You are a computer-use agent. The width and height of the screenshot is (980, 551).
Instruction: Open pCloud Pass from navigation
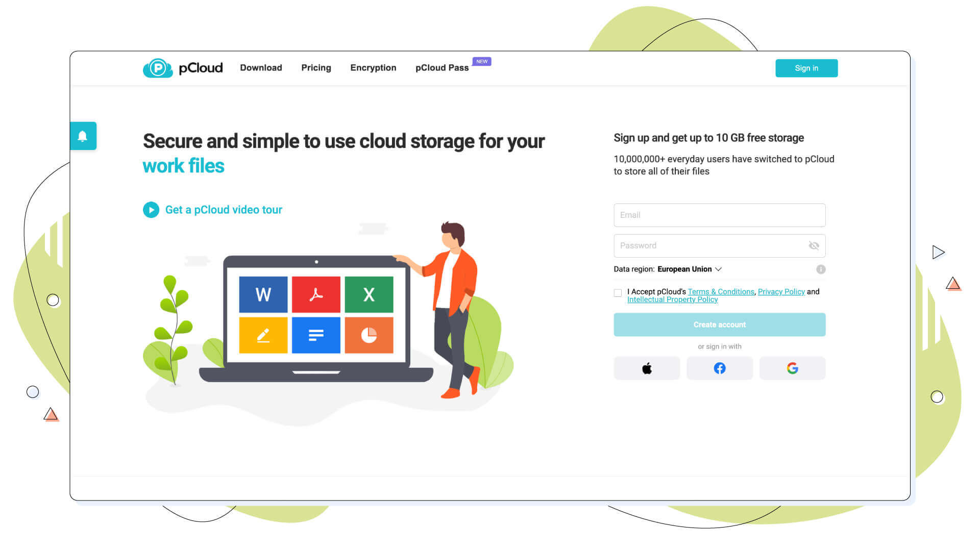pos(442,68)
